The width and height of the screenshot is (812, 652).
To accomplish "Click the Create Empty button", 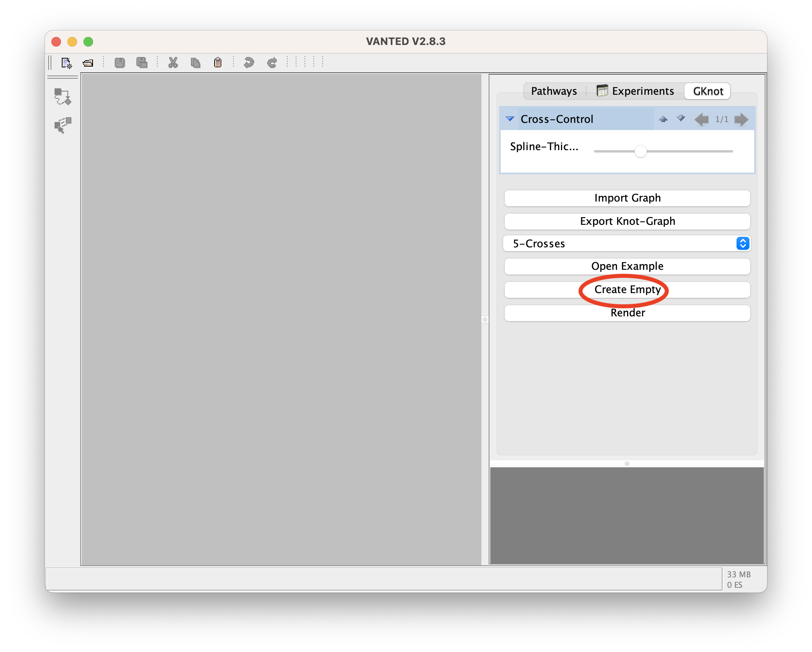I will point(627,289).
